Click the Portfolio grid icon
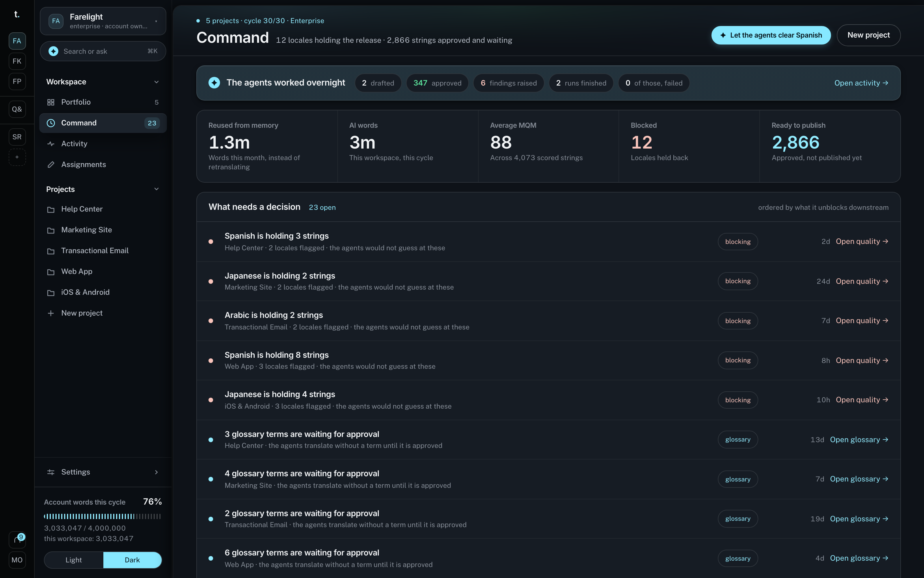Screen dimensions: 924x578 [x=51, y=102]
